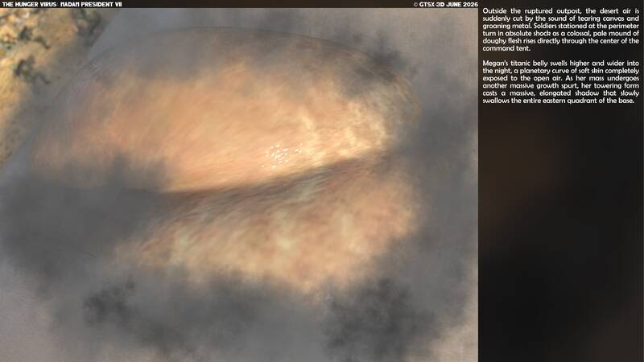Viewport: 644px width, 362px height.
Task: Click the copyright text '© GTSX-3D JUNE 2026'
Action: (446, 5)
